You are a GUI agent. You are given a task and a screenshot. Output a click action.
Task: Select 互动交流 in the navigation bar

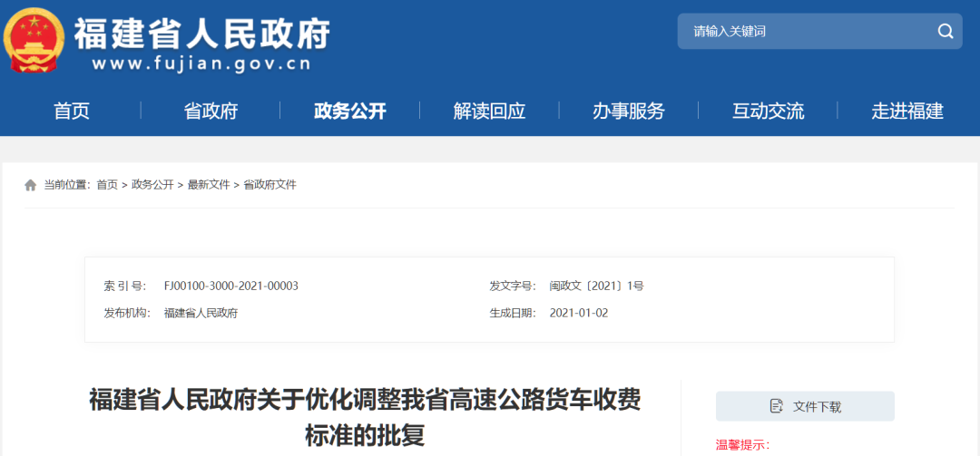pos(768,112)
